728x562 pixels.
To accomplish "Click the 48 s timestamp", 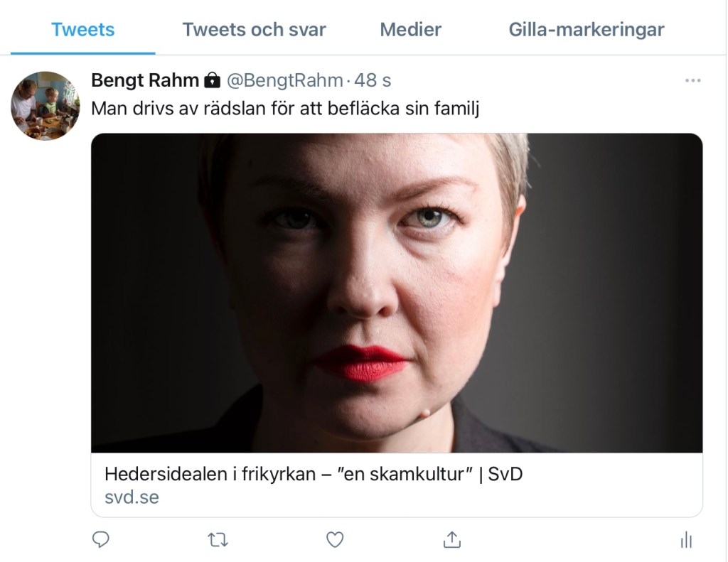I will [x=373, y=81].
